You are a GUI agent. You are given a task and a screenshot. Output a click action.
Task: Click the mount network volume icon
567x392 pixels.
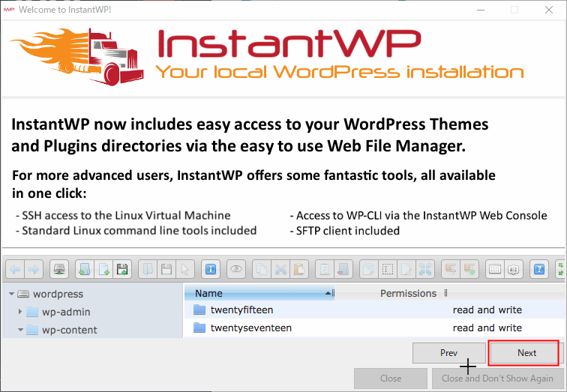pyautogui.click(x=59, y=269)
